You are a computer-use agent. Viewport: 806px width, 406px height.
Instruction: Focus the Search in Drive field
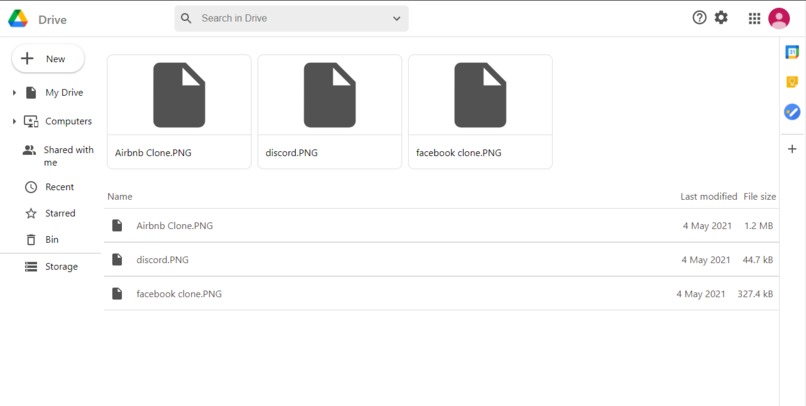(291, 19)
